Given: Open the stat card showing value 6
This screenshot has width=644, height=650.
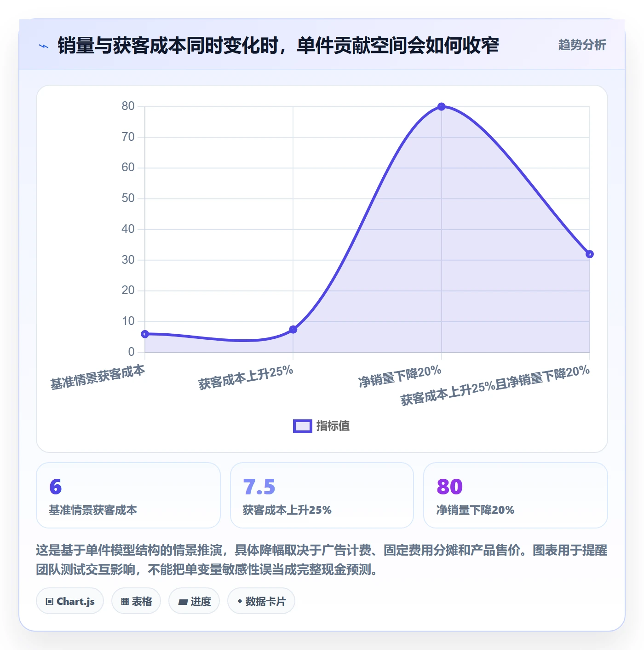Looking at the screenshot, I should [128, 495].
